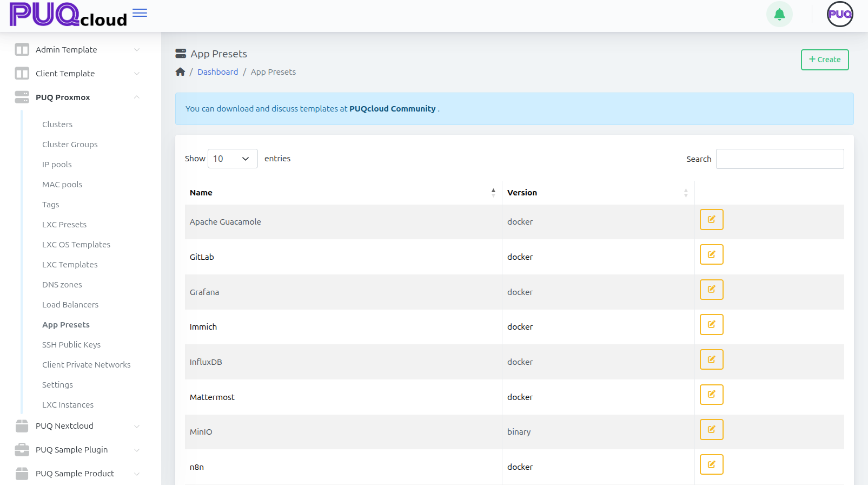Screen dimensions: 868x485
Task: Click edit icon for Grafana
Action: pyautogui.click(x=711, y=290)
